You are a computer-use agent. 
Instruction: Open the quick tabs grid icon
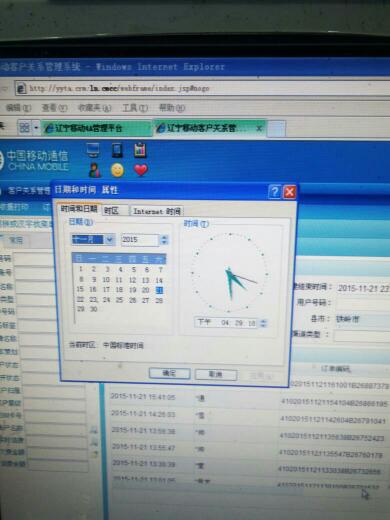(24, 127)
